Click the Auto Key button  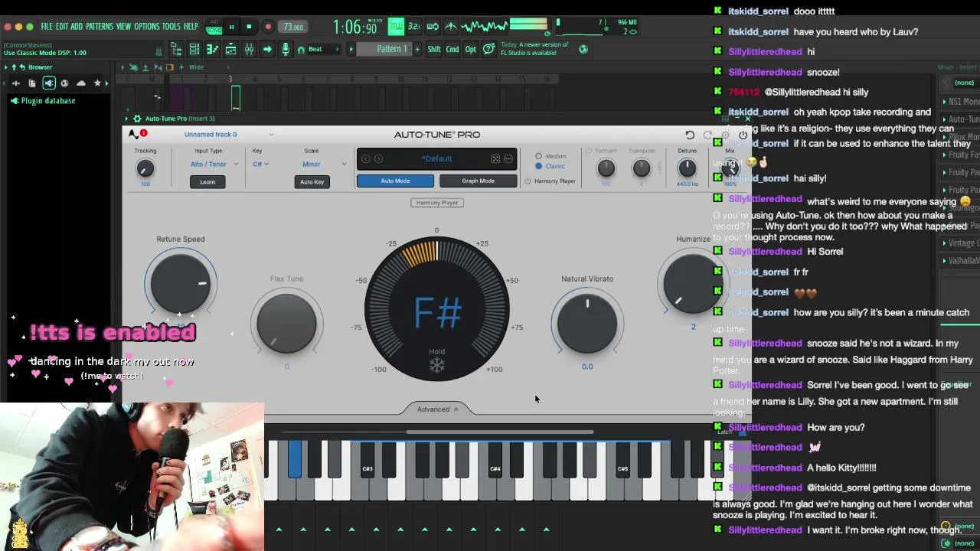(312, 182)
